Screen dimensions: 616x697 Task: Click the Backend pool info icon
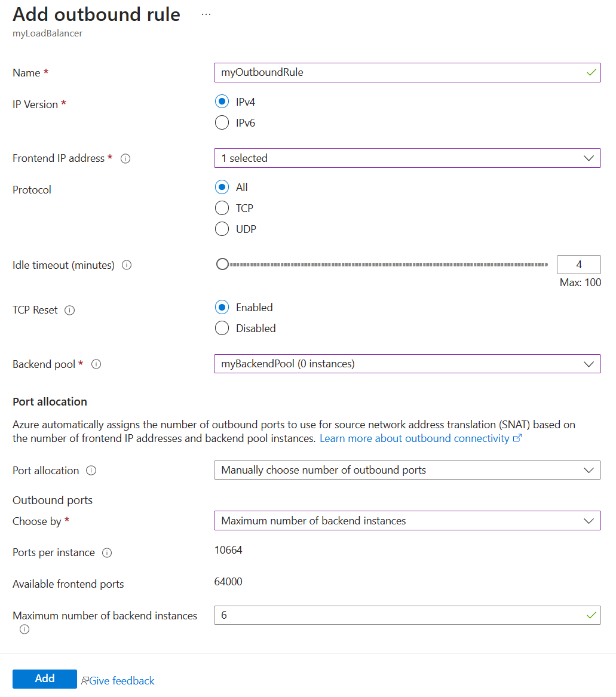tap(96, 364)
